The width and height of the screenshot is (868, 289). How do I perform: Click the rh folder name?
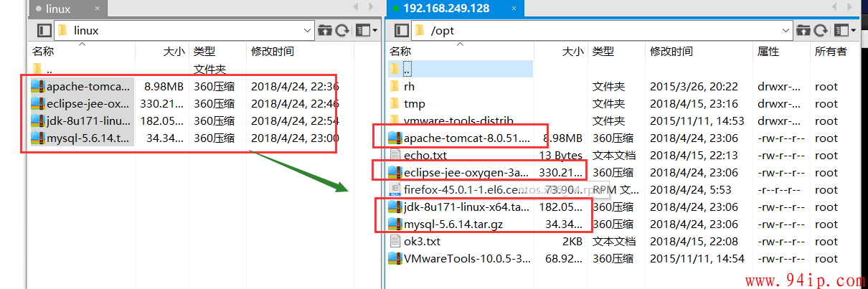click(410, 86)
